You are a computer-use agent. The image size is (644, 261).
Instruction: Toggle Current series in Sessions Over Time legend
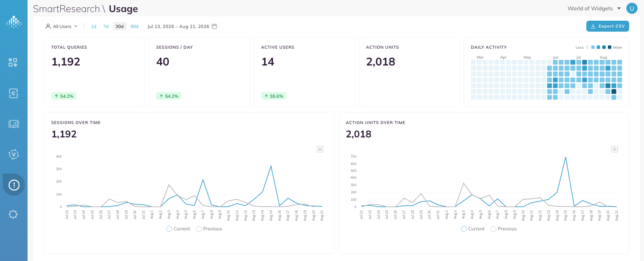[178, 229]
